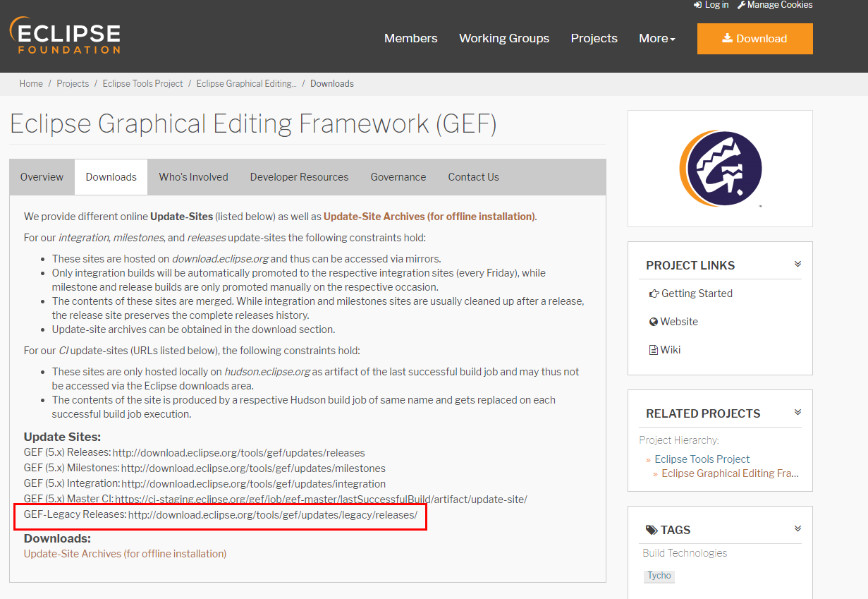Click Manage Cookies link text
Image resolution: width=868 pixels, height=599 pixels.
780,5
